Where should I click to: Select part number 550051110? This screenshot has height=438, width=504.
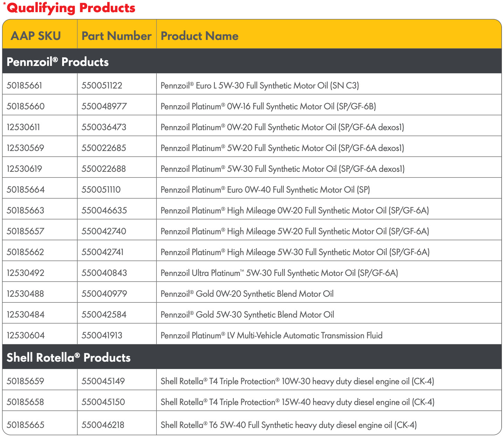101,189
